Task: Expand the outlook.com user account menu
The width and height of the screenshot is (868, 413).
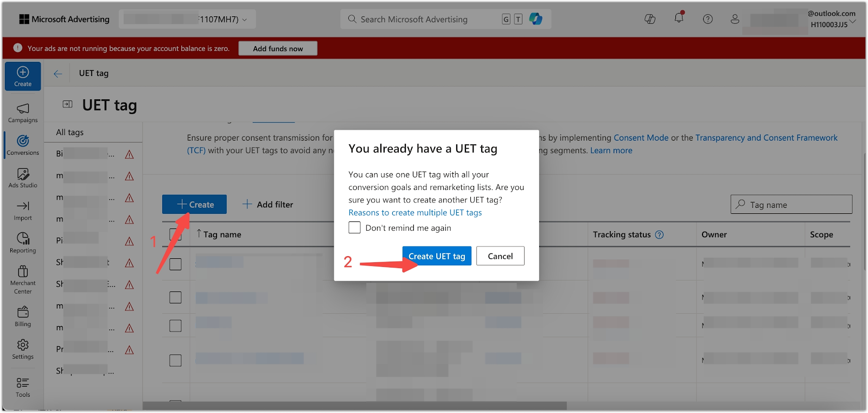Action: click(x=853, y=22)
